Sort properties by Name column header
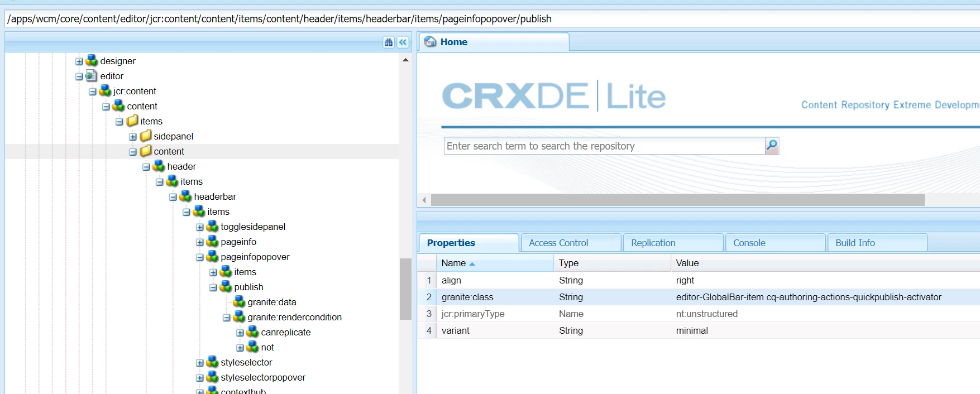The height and width of the screenshot is (394, 980). [495, 263]
